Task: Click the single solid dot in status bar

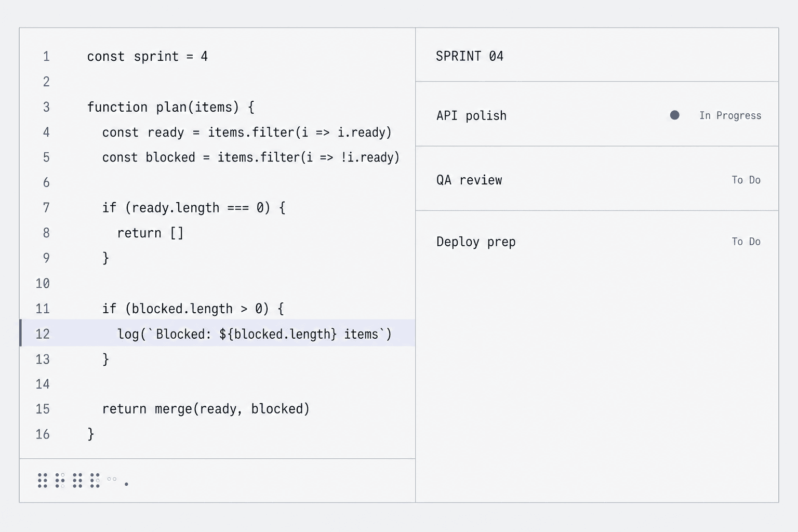Action: (x=126, y=484)
